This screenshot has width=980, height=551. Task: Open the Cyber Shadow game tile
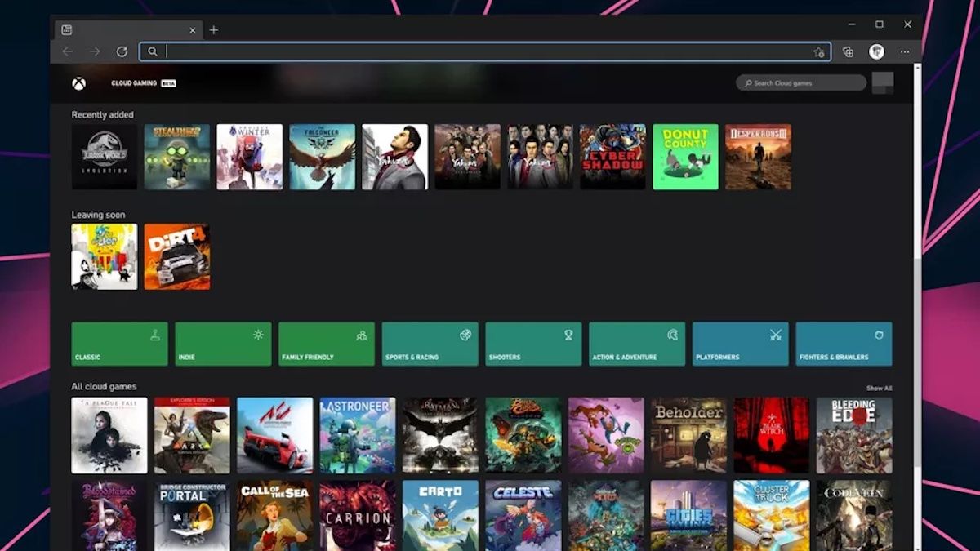(613, 157)
